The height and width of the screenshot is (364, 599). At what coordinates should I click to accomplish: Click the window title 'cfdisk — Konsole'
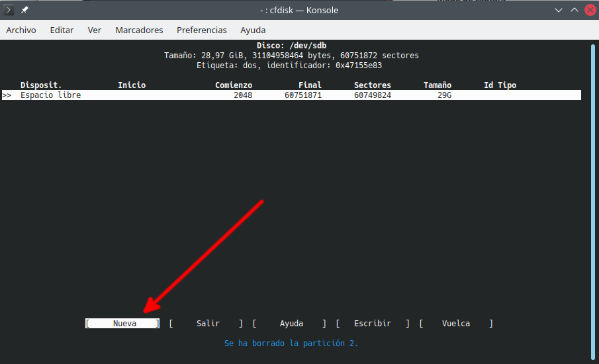(x=299, y=10)
